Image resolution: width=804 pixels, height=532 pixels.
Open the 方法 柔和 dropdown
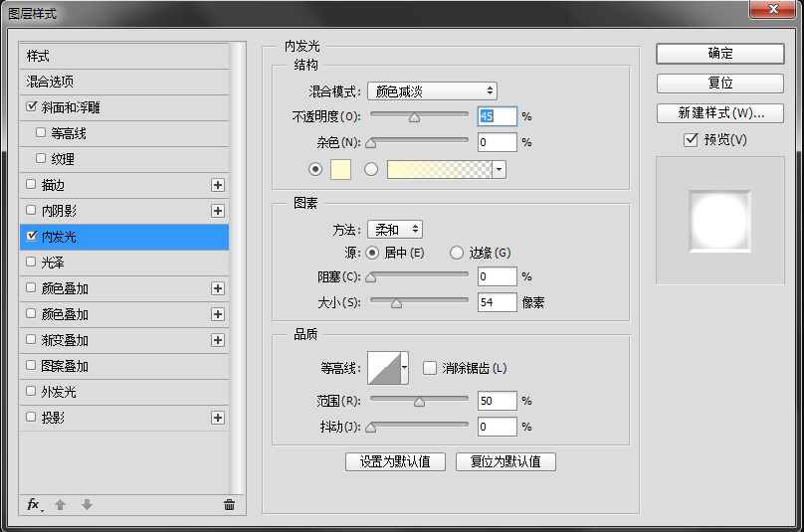395,230
